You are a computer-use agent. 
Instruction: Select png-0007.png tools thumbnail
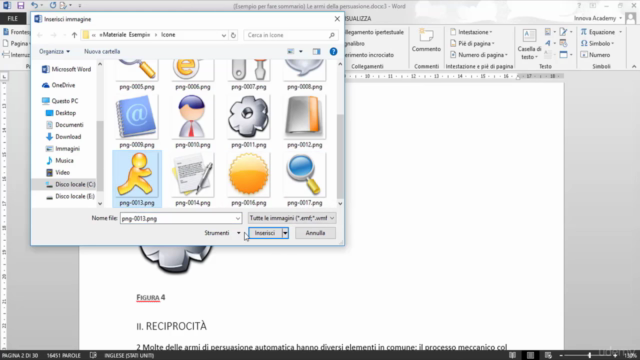click(x=249, y=75)
